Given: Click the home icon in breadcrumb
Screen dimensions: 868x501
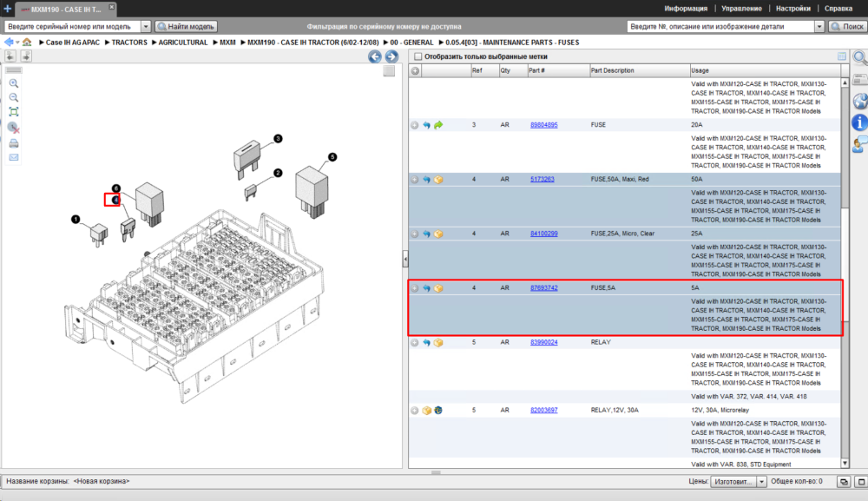Looking at the screenshot, I should (27, 42).
